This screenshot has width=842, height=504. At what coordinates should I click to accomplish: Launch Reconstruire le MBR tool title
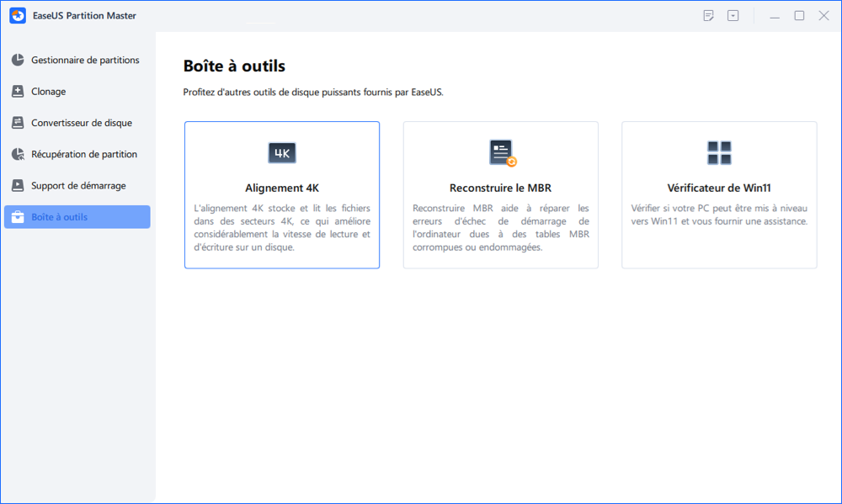tap(500, 188)
